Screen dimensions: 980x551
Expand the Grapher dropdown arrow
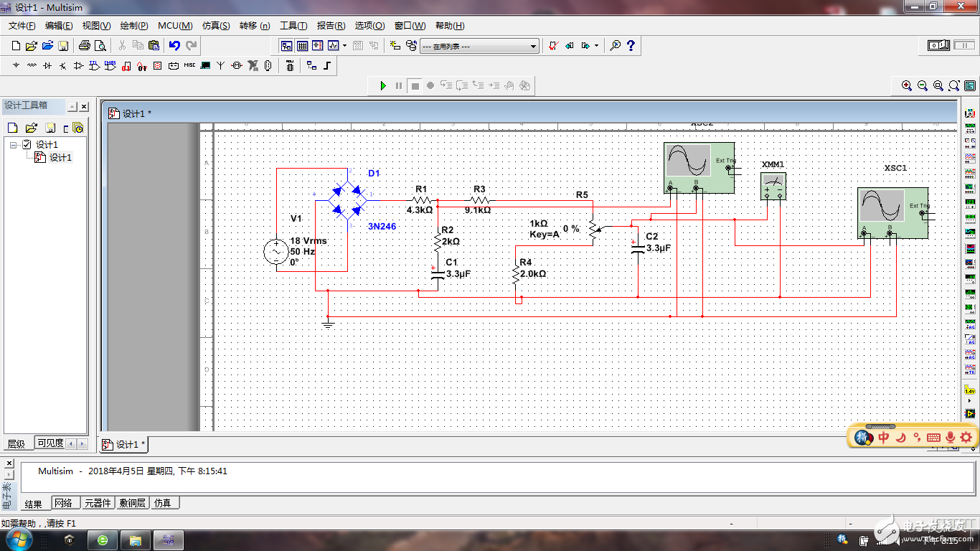(x=344, y=46)
